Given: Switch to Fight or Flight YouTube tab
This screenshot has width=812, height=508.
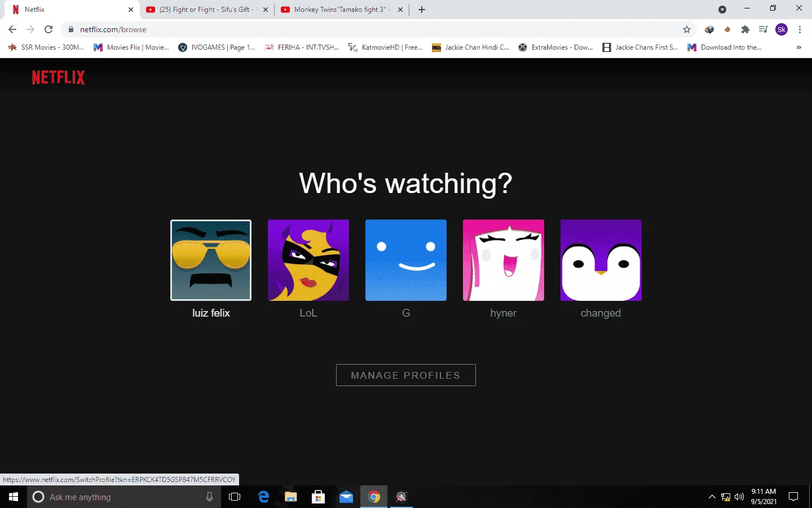Looking at the screenshot, I should 206,10.
